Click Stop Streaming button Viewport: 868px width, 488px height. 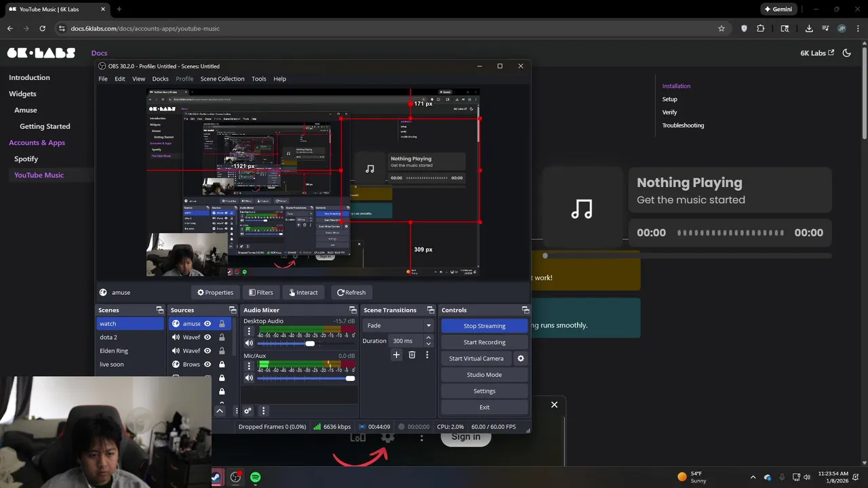click(484, 325)
